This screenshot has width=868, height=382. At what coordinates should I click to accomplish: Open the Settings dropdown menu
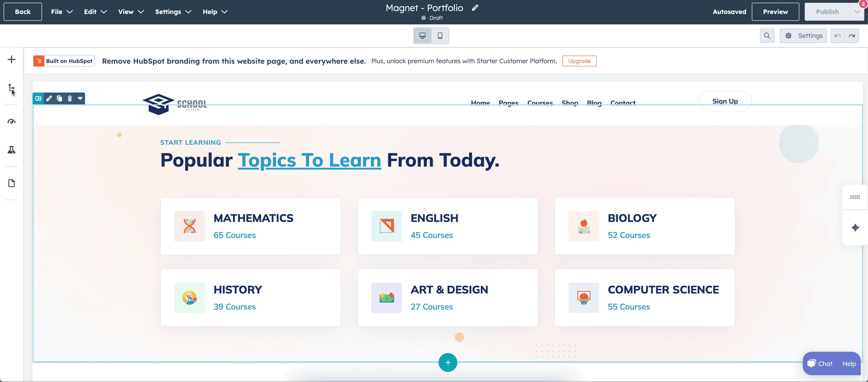[x=173, y=12]
